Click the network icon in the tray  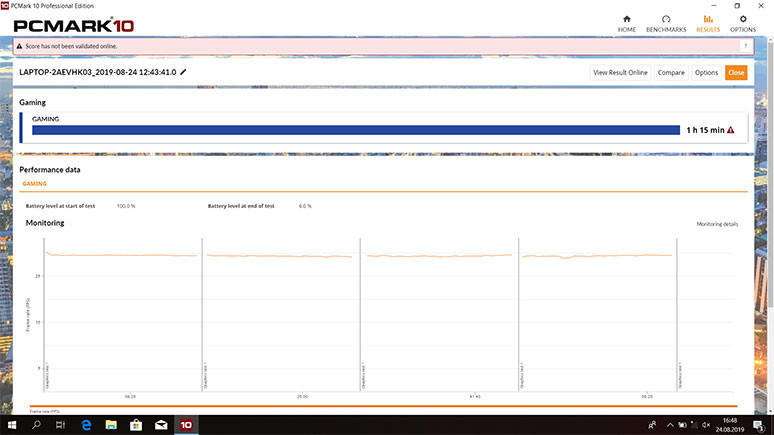tap(694, 425)
